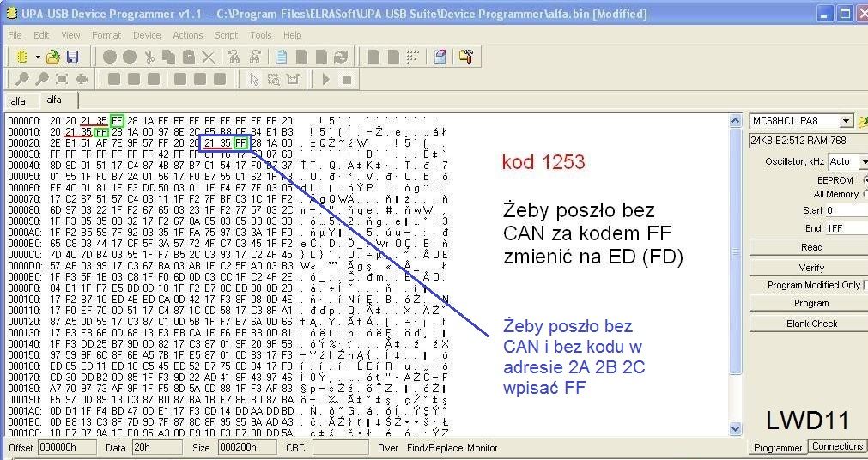Click the Blank Check button
Image resolution: width=868 pixels, height=460 pixels.
(811, 324)
